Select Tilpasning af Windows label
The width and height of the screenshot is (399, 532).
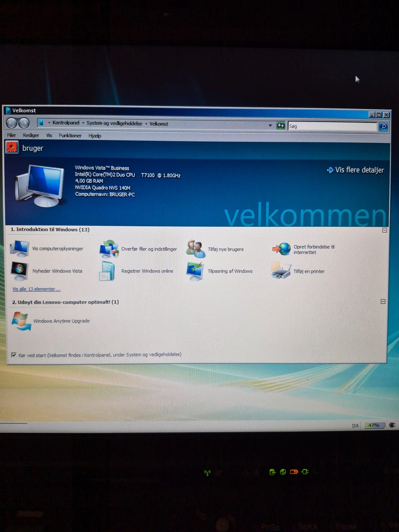[230, 271]
